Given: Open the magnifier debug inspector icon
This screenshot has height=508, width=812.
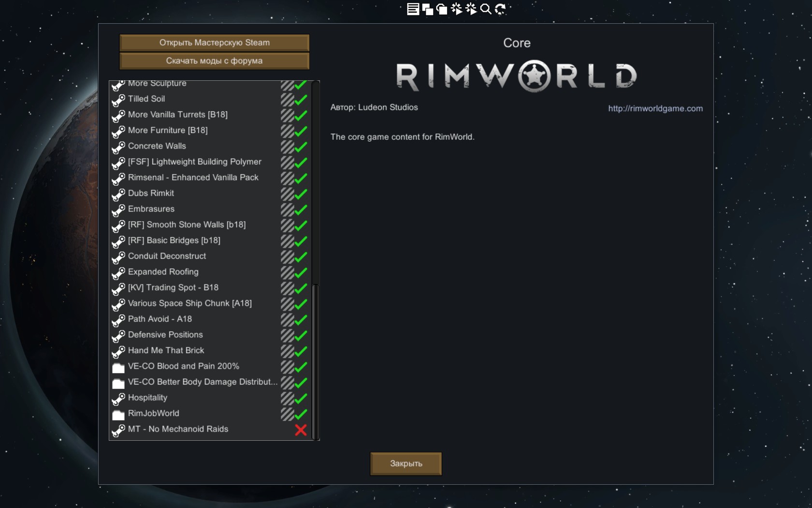Looking at the screenshot, I should click(485, 9).
